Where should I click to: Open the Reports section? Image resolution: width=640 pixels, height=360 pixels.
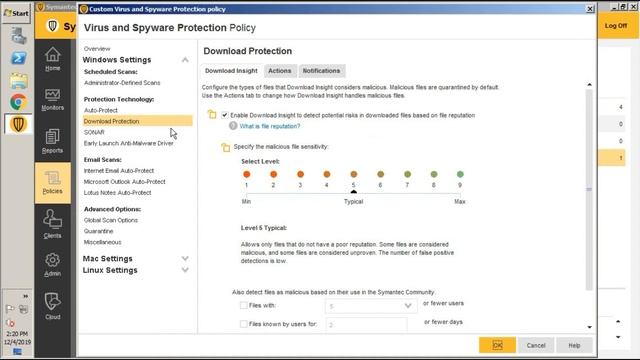click(x=52, y=141)
